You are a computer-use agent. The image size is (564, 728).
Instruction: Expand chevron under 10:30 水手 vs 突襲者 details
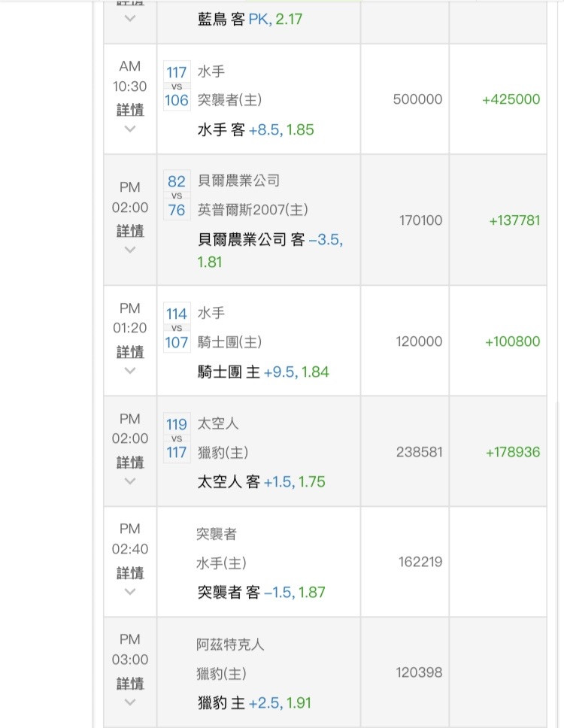(x=130, y=129)
